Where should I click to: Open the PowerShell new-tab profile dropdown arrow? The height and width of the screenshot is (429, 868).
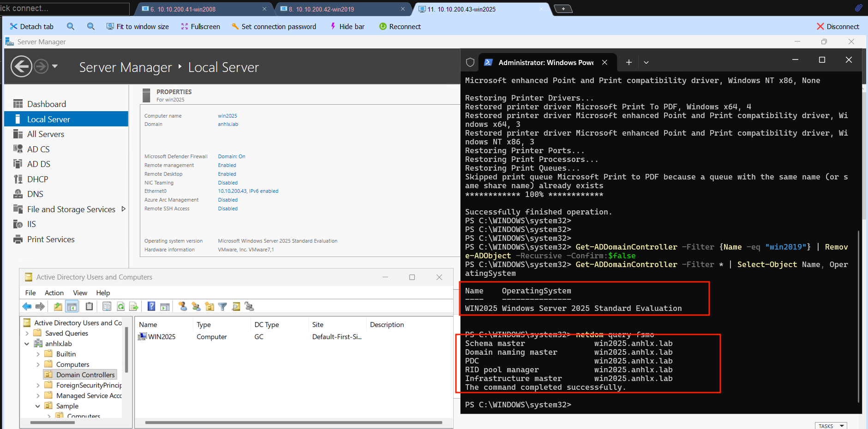[646, 62]
